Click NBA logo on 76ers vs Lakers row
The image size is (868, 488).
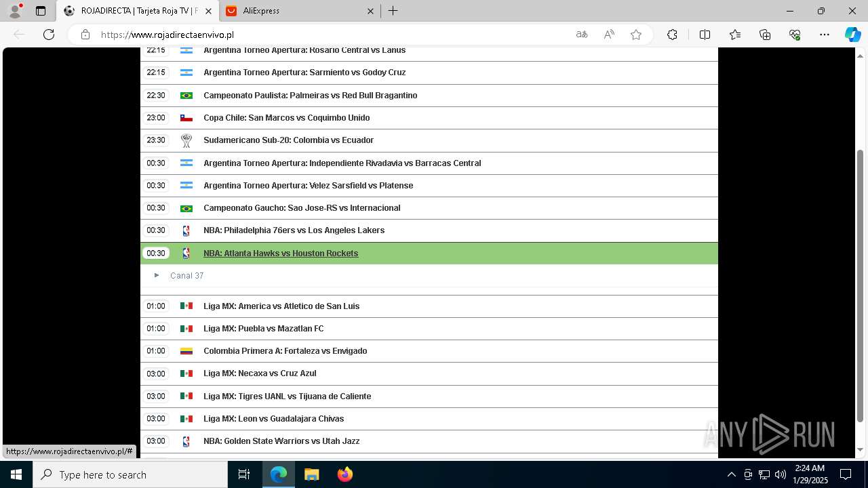(x=186, y=230)
